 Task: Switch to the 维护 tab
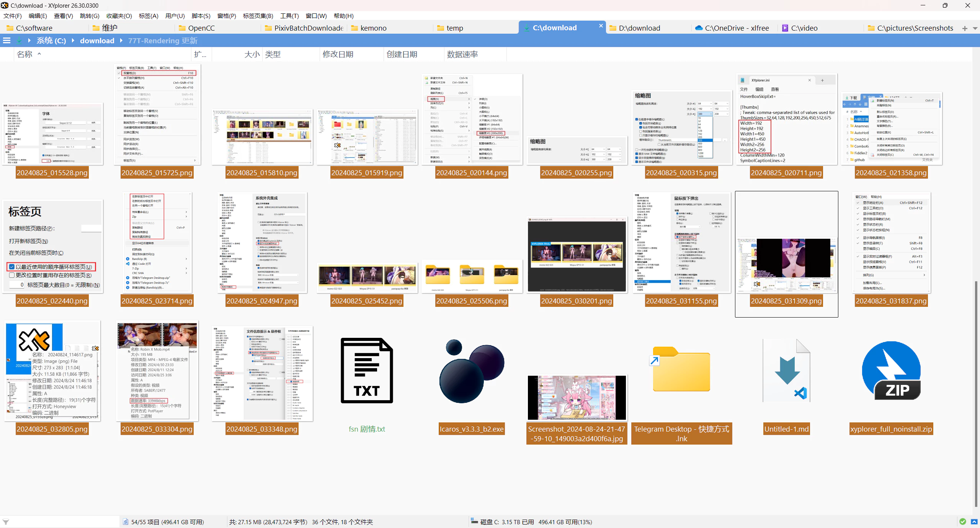click(x=131, y=28)
